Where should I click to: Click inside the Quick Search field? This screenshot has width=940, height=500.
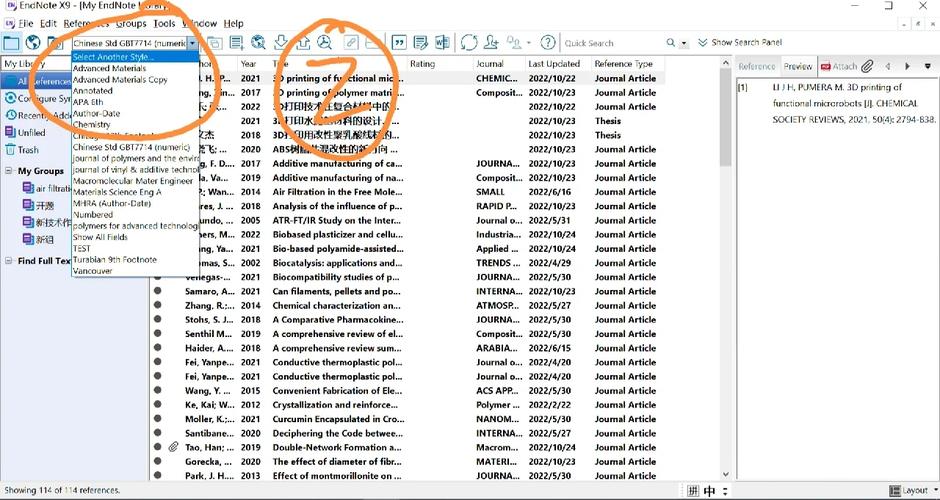pyautogui.click(x=613, y=43)
